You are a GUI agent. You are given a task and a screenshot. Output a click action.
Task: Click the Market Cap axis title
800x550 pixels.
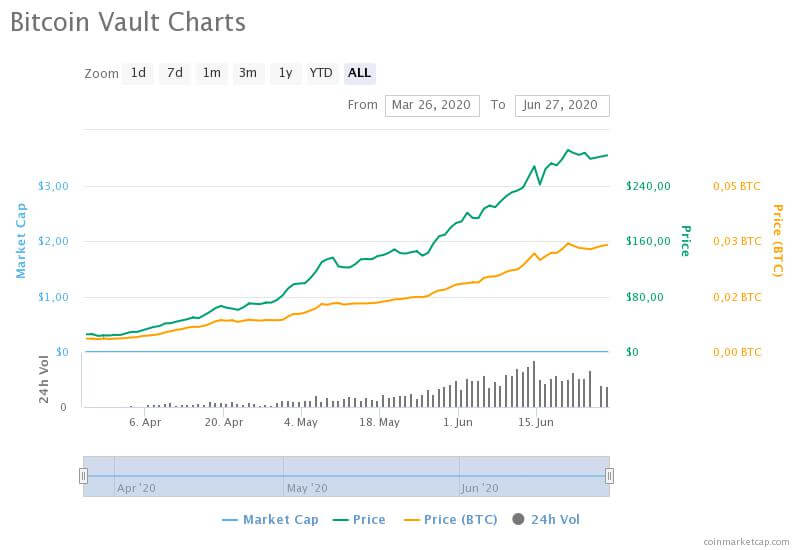point(21,240)
